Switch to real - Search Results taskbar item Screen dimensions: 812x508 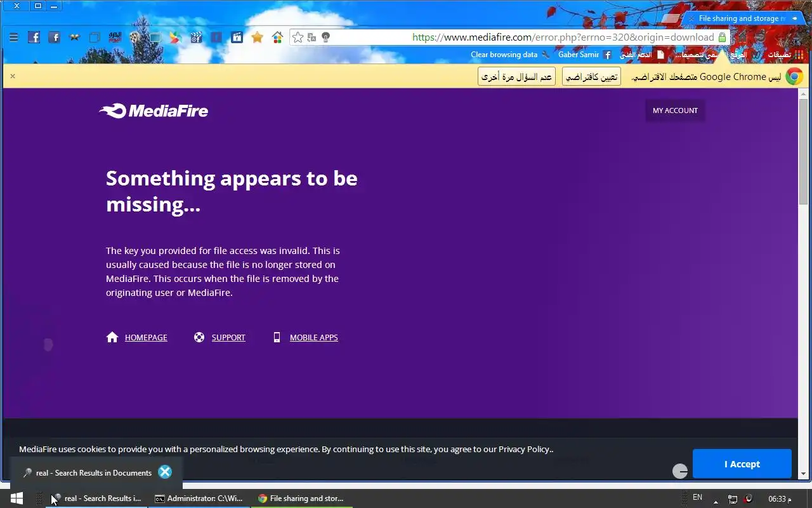pos(96,498)
